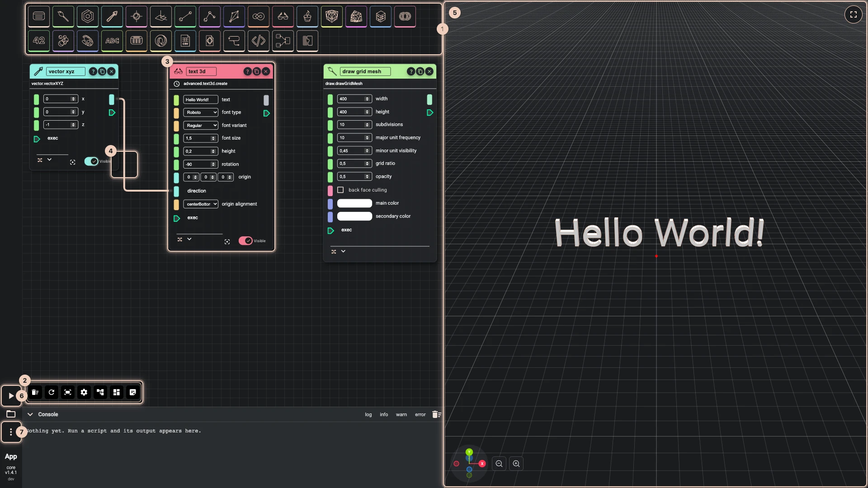Viewport: 868px width, 488px height.
Task: Click the clear canvas trash toolbar icon
Action: [x=35, y=392]
